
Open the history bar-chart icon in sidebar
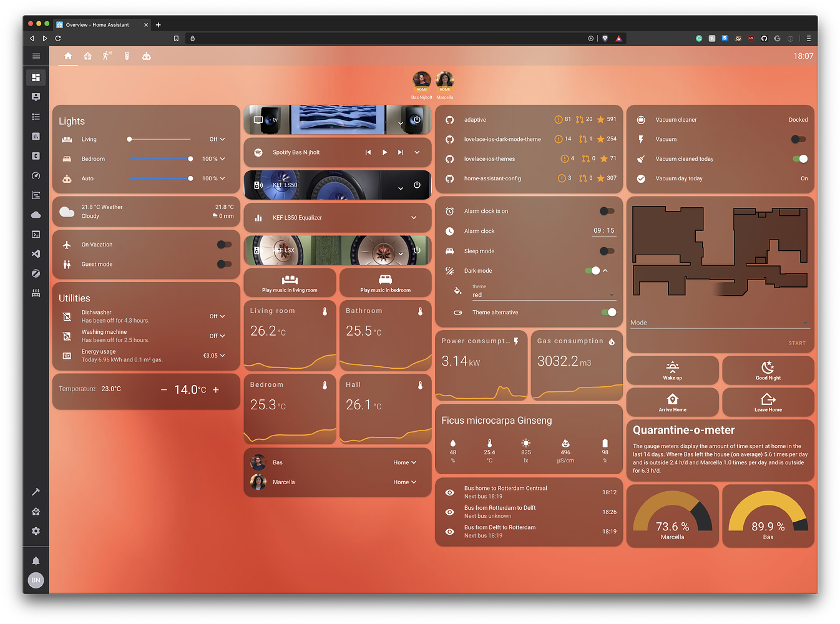[36, 136]
